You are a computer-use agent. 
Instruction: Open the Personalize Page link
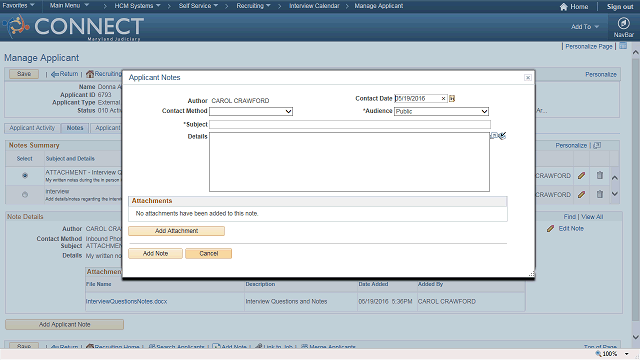[589, 47]
